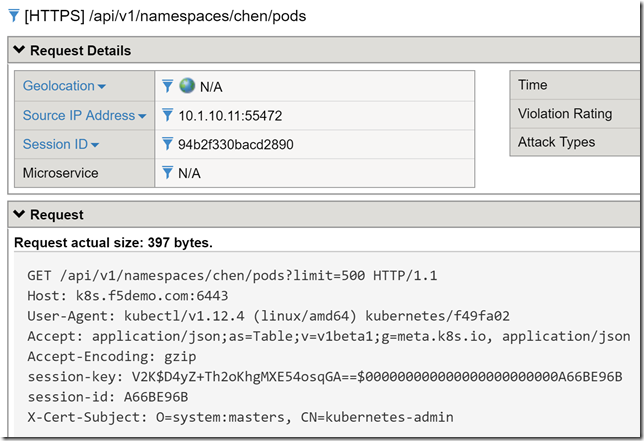This screenshot has width=644, height=441.
Task: Collapse the Request section arrow
Action: (x=19, y=214)
